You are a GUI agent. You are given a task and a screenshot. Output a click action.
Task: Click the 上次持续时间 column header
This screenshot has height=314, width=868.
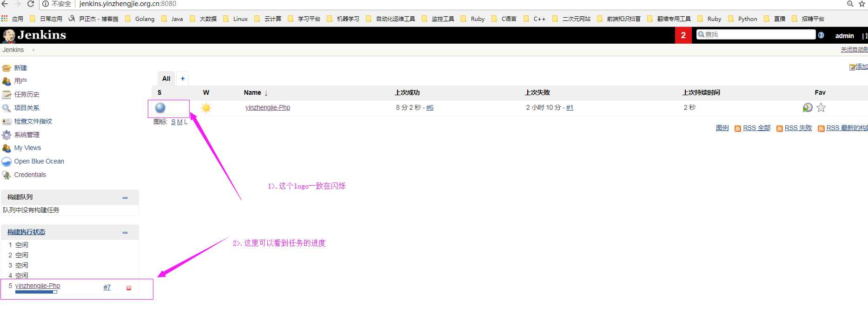701,93
